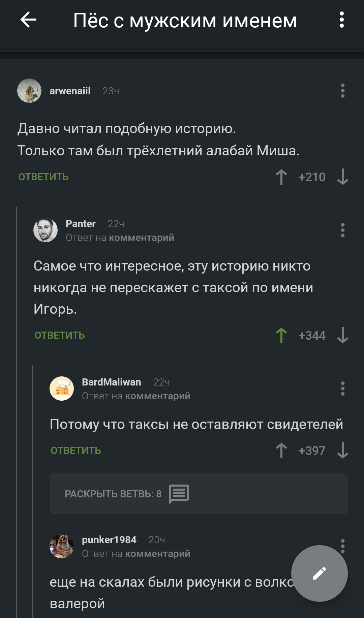The image size is (364, 618).
Task: Open options menu for Panter's comment
Action: coord(342,230)
